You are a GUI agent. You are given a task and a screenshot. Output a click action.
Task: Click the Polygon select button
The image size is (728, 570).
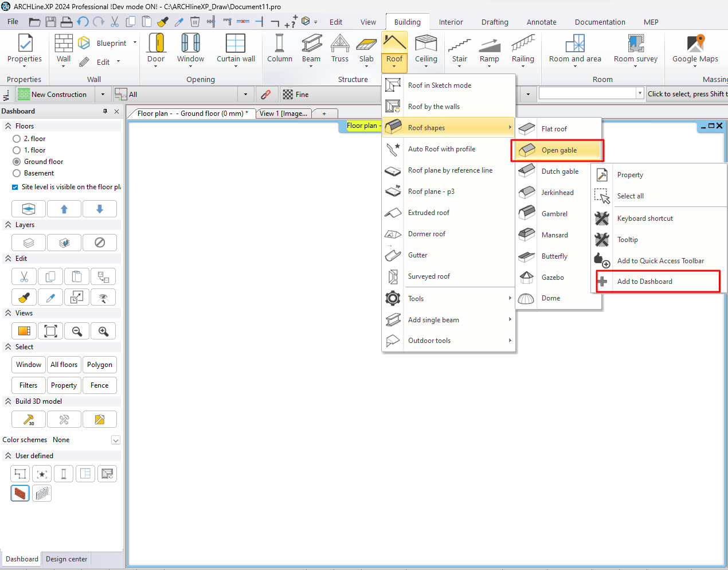point(100,365)
